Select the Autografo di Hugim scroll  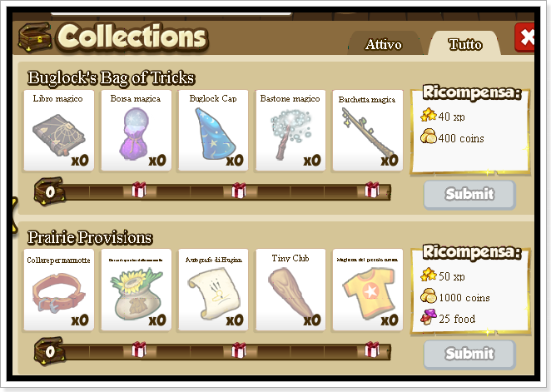(213, 290)
